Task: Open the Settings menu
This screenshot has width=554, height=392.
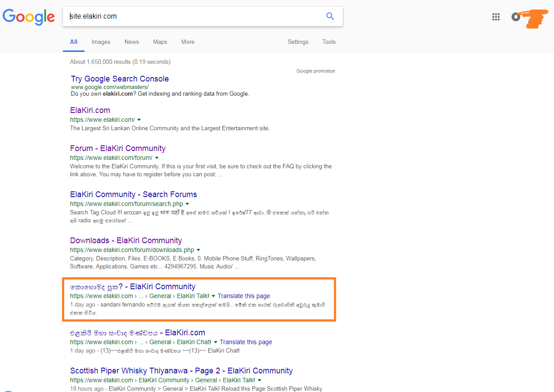Action: [x=298, y=42]
